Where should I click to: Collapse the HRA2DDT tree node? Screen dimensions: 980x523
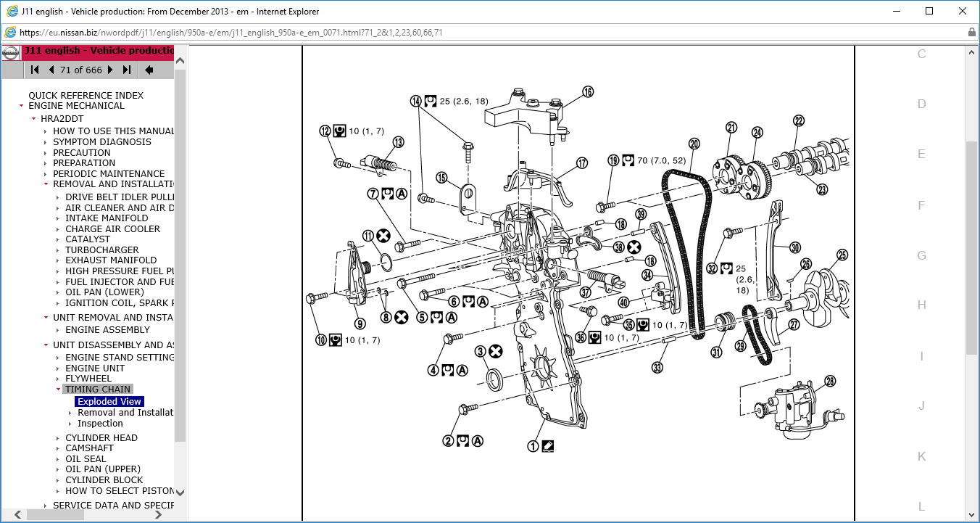tap(33, 119)
